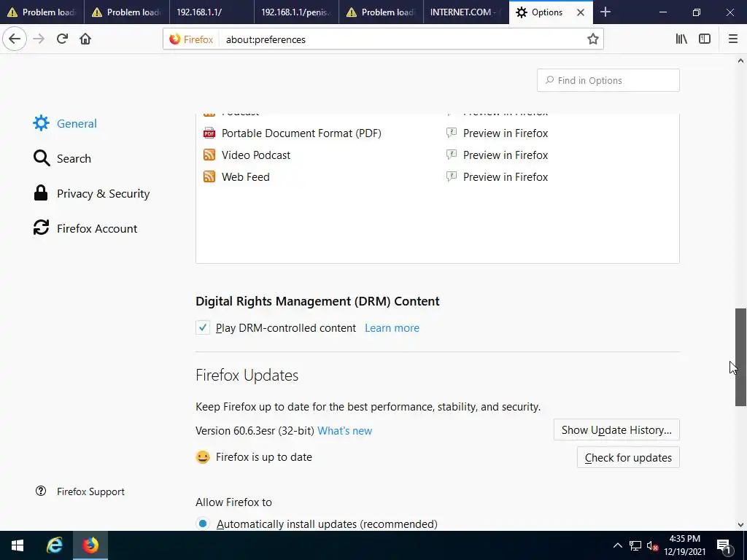Open the Privacy & Security category

coord(91,193)
